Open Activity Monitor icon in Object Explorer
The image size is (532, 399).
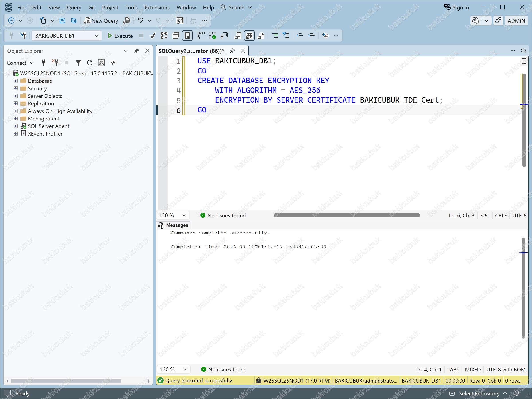tap(113, 63)
